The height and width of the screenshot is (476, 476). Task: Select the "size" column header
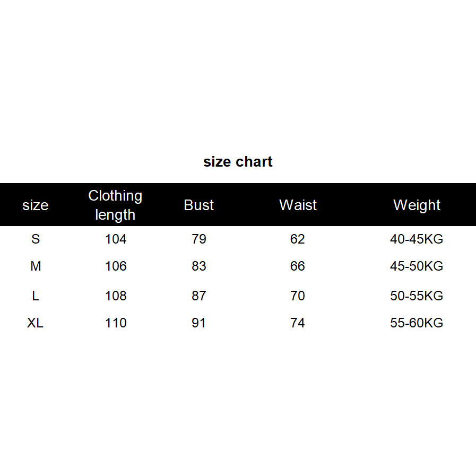click(36, 205)
